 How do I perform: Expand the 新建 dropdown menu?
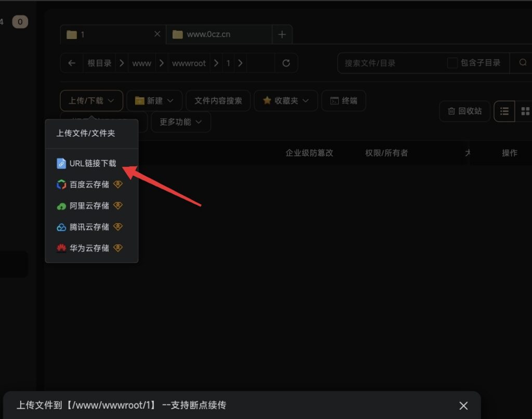point(154,101)
